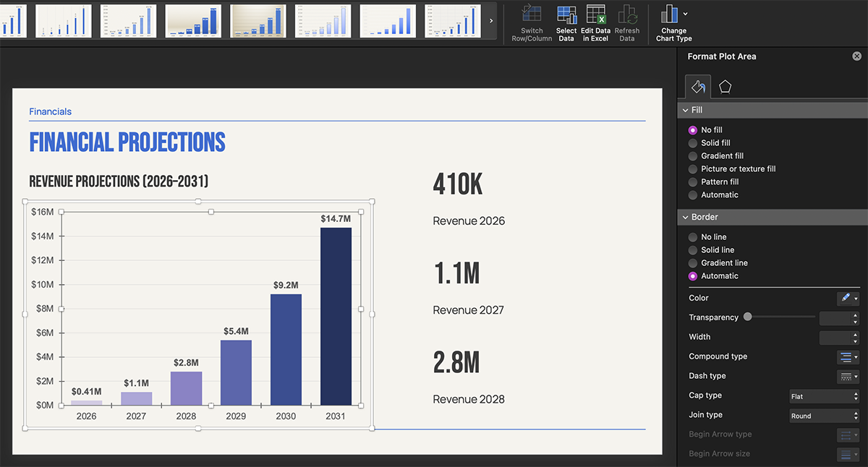Click the 2028 bar in the chart
868x467 pixels.
pyautogui.click(x=186, y=388)
